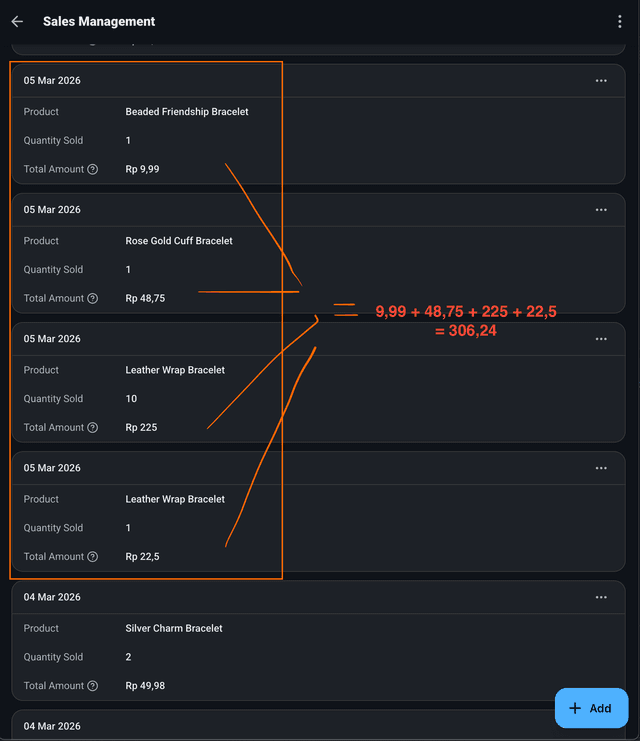The image size is (640, 741).
Task: Open ellipsis menu for Rp 22,5 Leather Wrap sale
Action: [601, 468]
